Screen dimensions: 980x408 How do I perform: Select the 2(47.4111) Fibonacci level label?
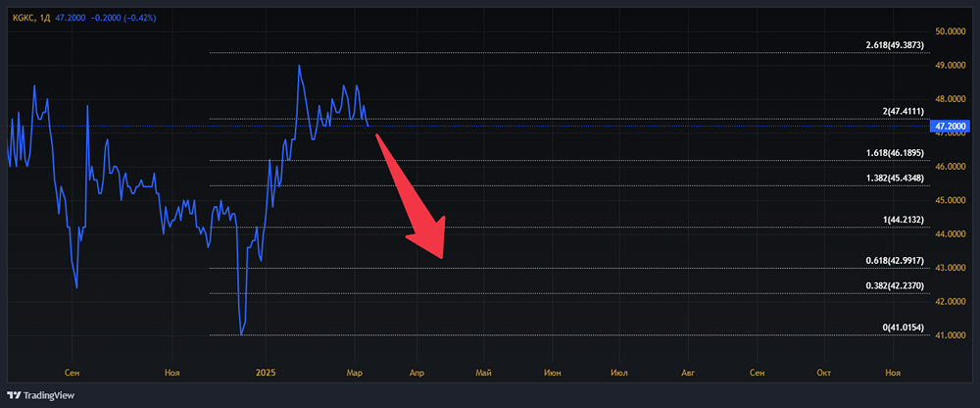(x=904, y=112)
